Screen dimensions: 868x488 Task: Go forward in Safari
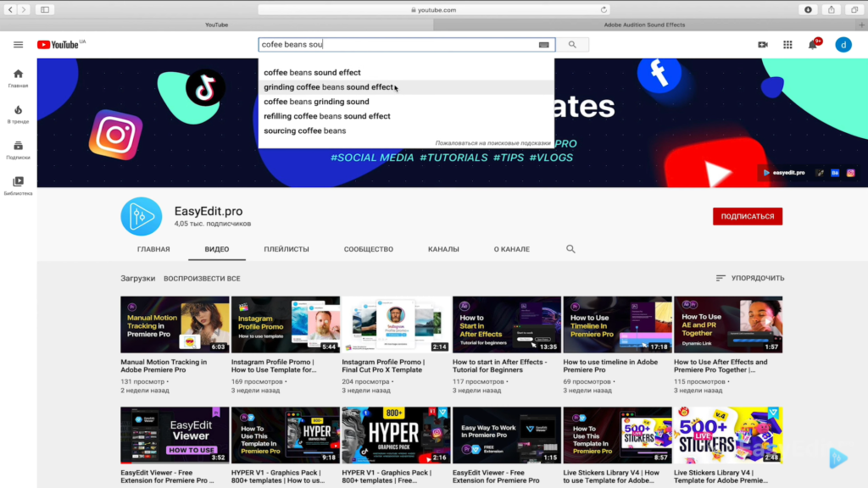tap(24, 9)
